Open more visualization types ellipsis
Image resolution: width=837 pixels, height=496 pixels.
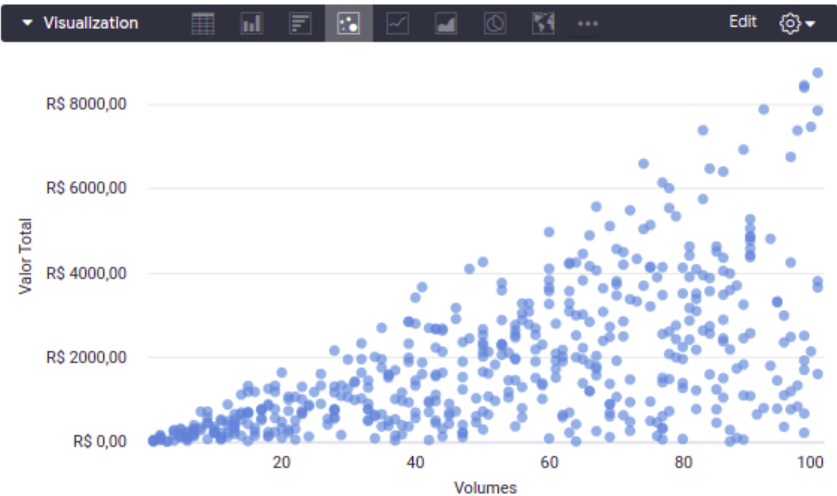coord(588,23)
